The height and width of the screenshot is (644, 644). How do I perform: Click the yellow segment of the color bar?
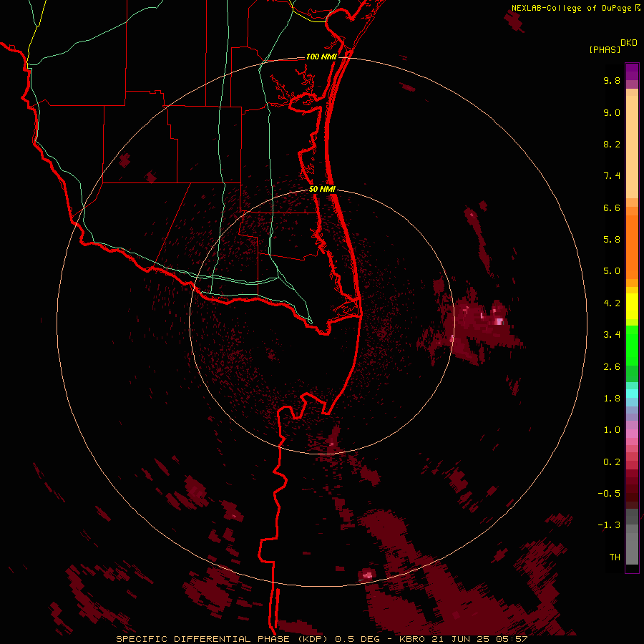click(x=632, y=306)
